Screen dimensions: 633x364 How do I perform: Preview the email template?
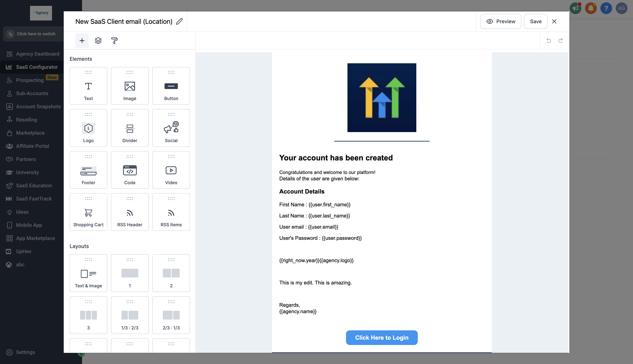click(501, 22)
